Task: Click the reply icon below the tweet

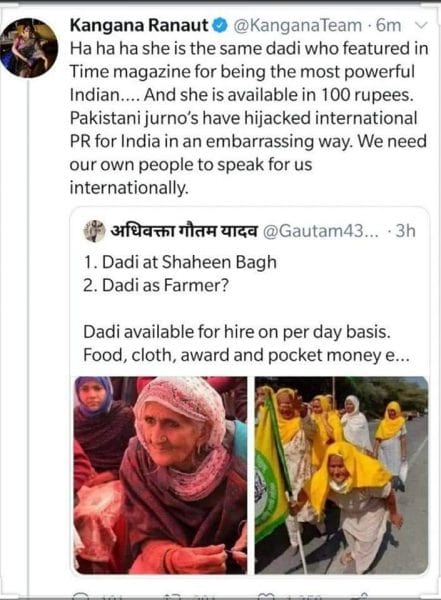Action: point(82,596)
